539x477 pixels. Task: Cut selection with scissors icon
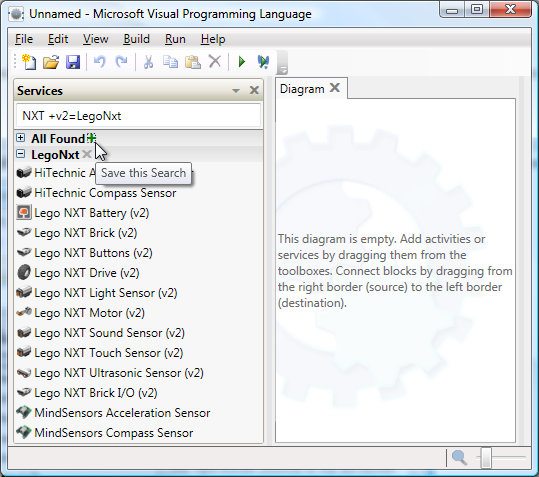[x=148, y=62]
